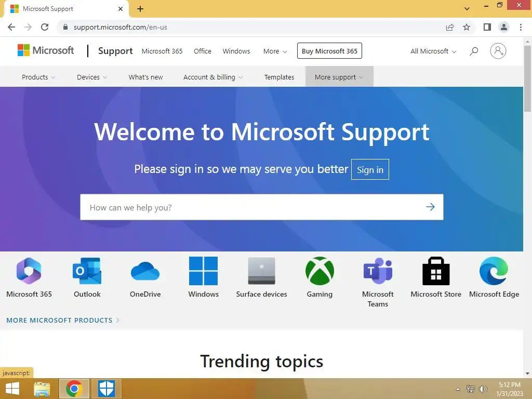Select Office in the top navigation
Screen dimensions: 532x399
point(203,51)
